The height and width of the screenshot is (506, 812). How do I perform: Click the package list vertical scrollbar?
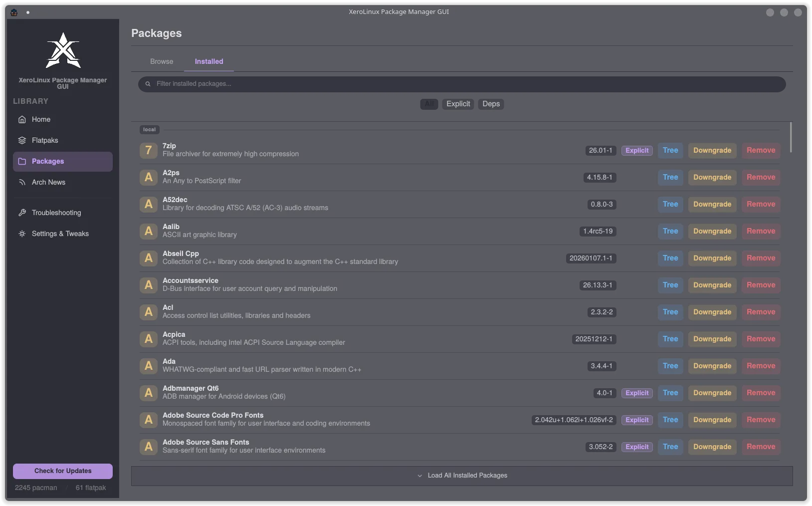click(x=791, y=137)
